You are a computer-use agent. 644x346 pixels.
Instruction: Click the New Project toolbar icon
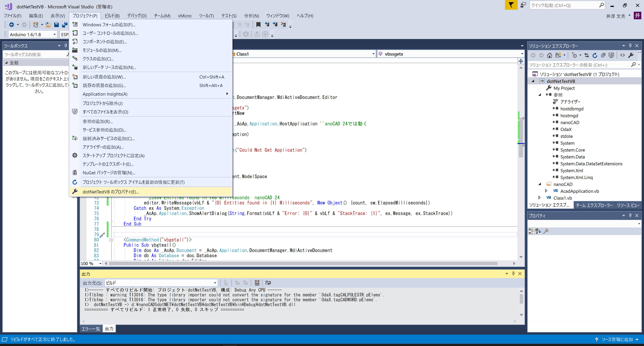point(36,24)
